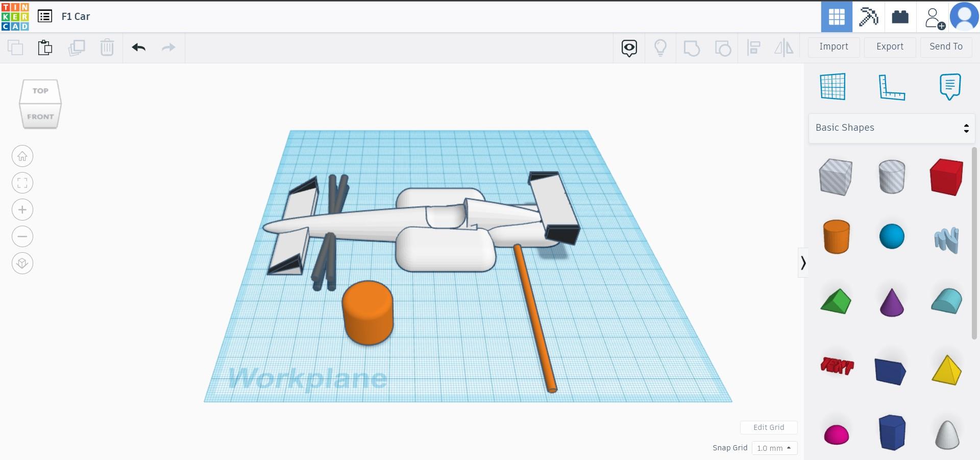Click the Mirror tool
The height and width of the screenshot is (460, 980).
[x=784, y=48]
